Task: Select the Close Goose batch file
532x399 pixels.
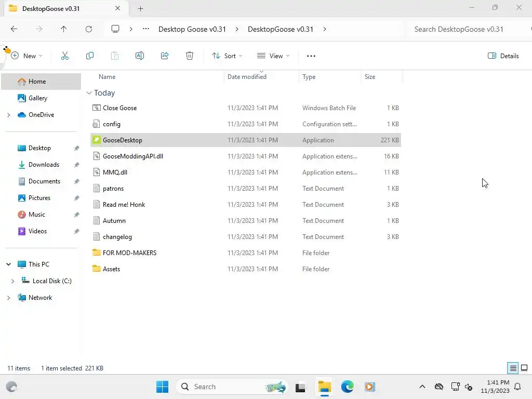Action: coord(246,108)
